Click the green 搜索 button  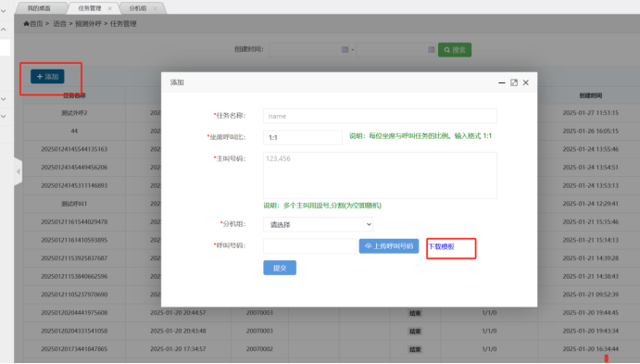pos(455,50)
